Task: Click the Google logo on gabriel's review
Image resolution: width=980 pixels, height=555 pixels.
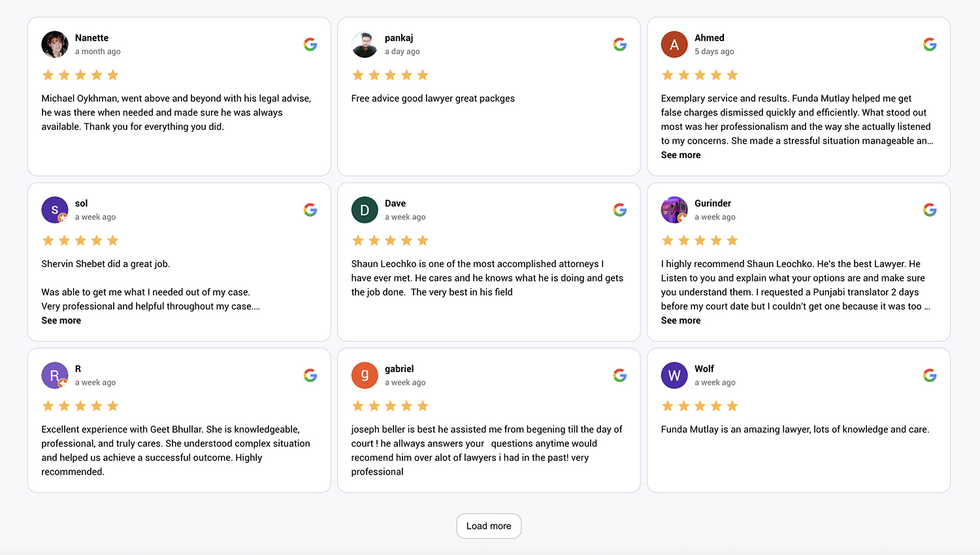Action: click(x=619, y=375)
